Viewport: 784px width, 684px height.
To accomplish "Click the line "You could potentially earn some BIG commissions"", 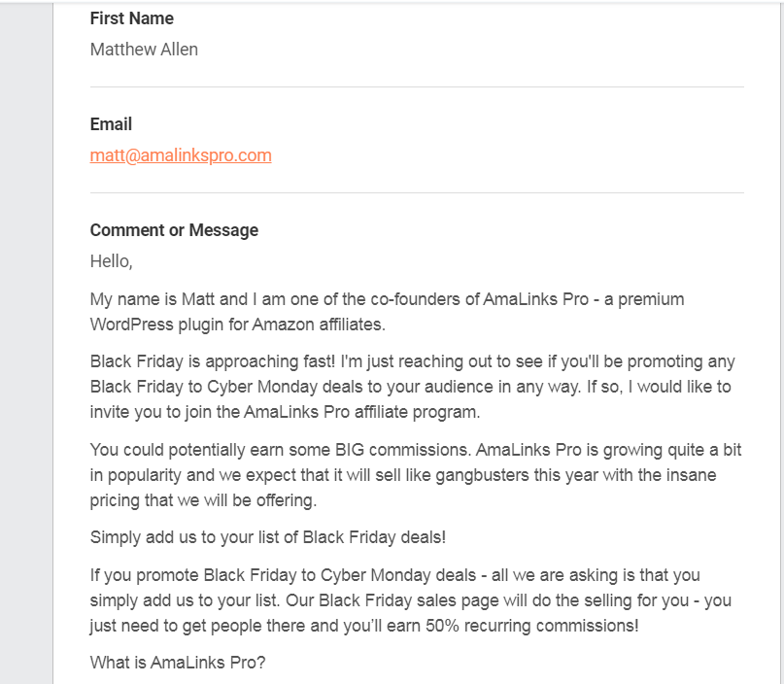I will (x=412, y=450).
